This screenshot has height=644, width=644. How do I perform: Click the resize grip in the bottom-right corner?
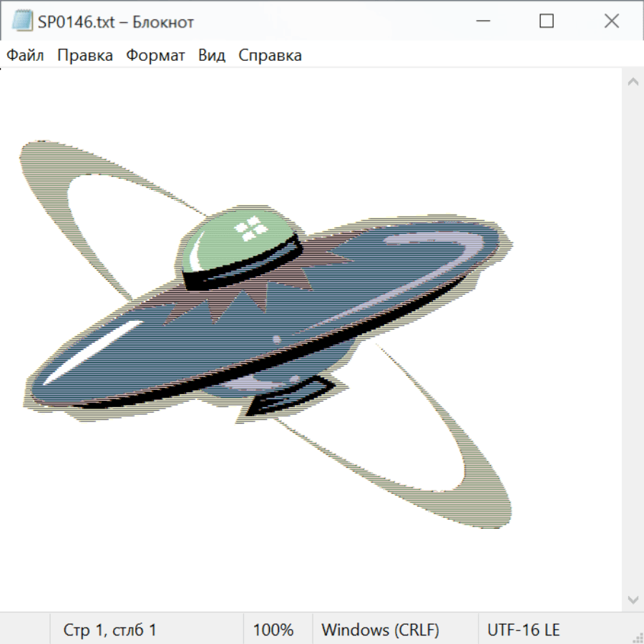pos(637,637)
